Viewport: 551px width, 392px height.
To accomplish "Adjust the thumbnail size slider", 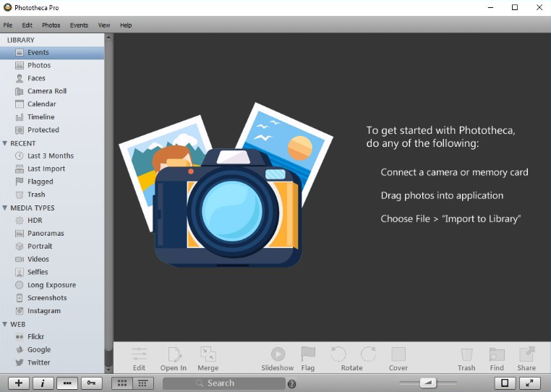I will pyautogui.click(x=428, y=383).
